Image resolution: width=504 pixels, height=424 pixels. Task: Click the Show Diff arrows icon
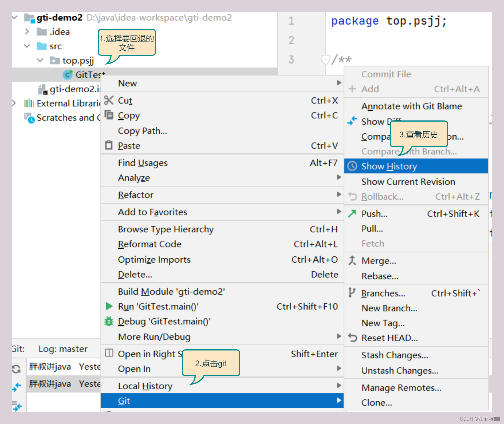coord(352,121)
